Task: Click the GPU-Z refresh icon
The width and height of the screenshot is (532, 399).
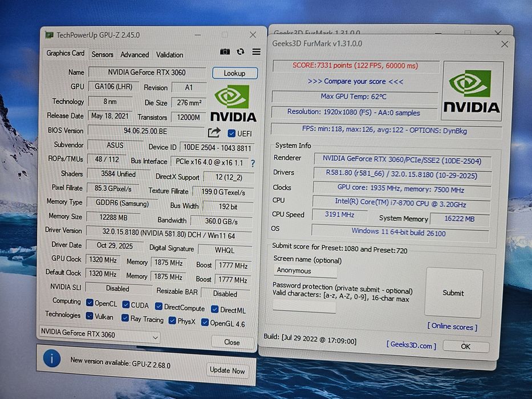Action: point(241,51)
